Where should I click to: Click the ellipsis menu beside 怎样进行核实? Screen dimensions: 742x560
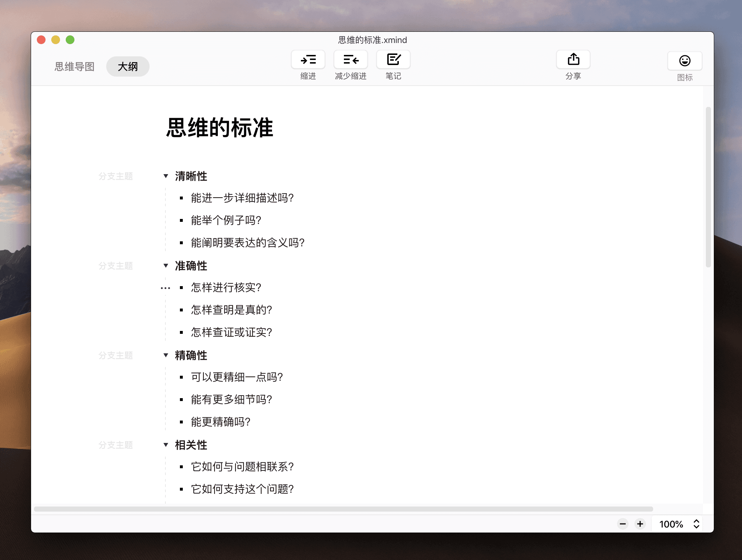pyautogui.click(x=165, y=287)
